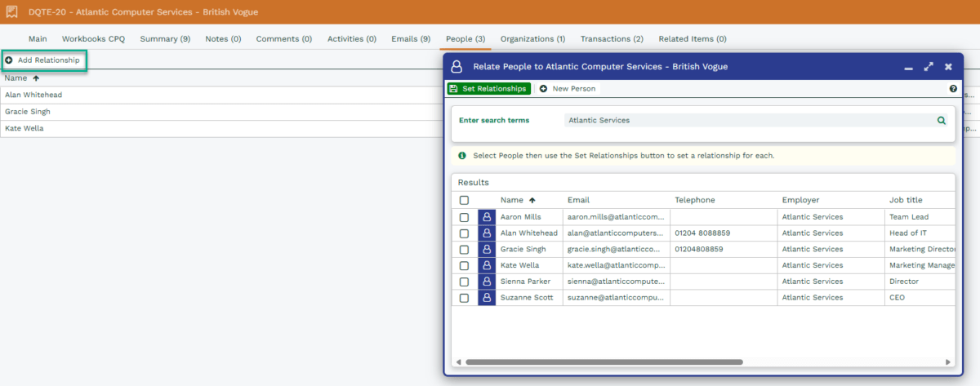Click the Add Relationship button
Image resolution: width=980 pixels, height=386 pixels.
click(43, 60)
